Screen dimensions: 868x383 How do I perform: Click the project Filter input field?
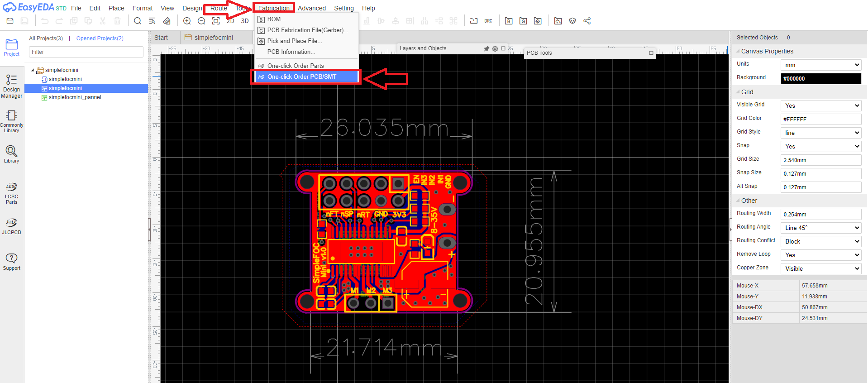pos(86,52)
